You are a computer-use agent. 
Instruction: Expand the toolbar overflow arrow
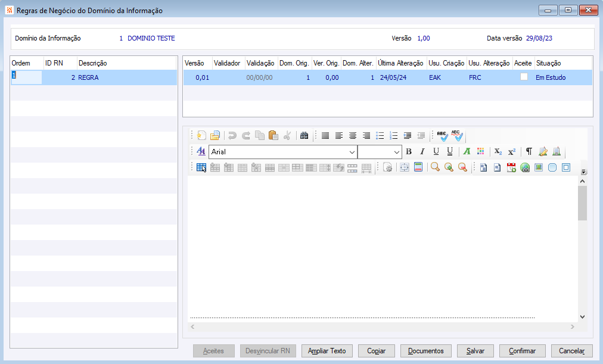pos(584,172)
